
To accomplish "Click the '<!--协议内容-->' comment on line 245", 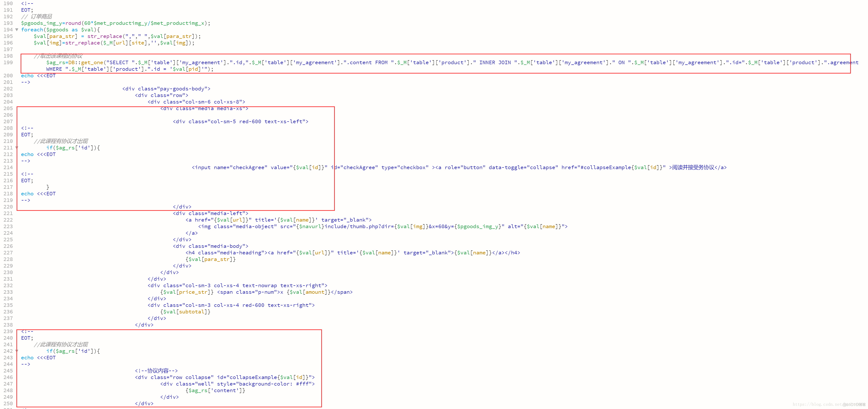I will click(156, 371).
